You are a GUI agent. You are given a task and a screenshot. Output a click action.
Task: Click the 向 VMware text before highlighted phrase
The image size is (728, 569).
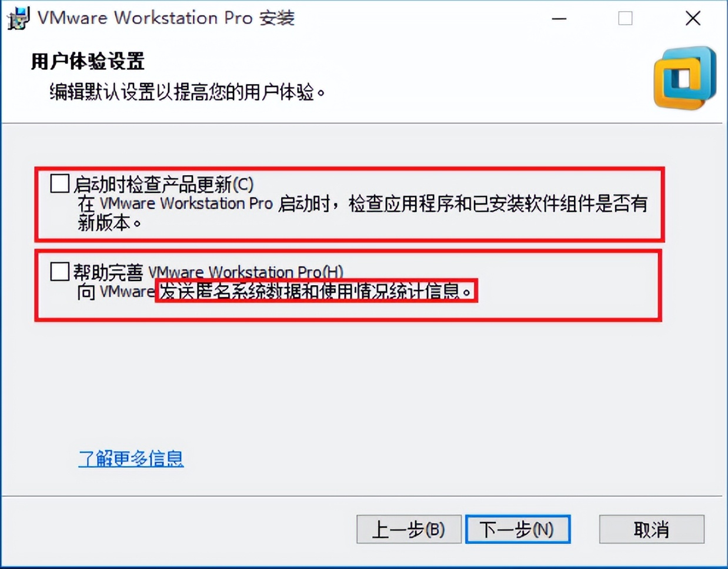click(116, 292)
